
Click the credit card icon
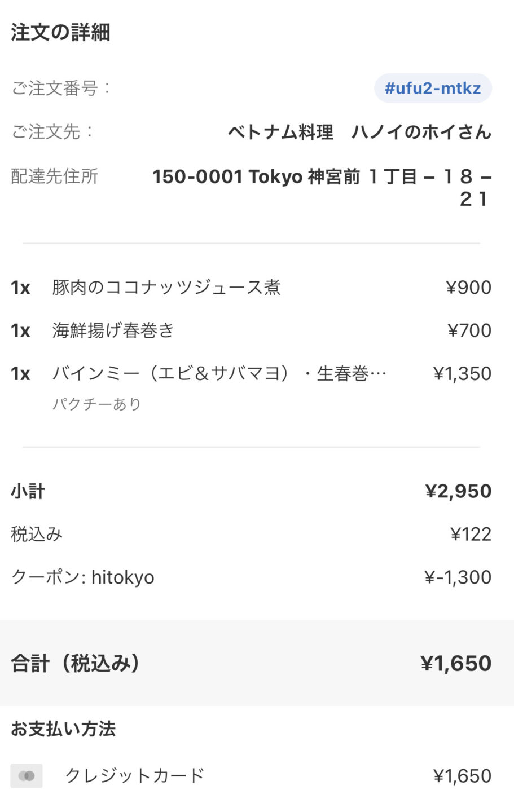coord(27,776)
